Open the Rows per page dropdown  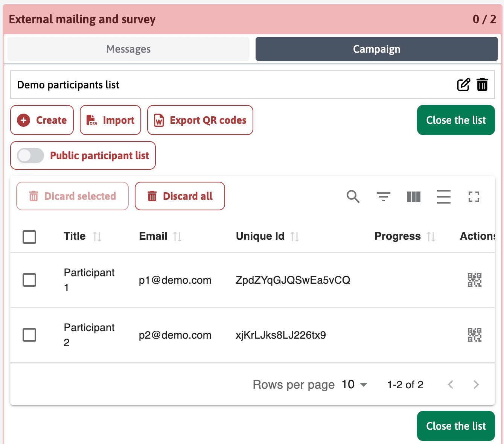(354, 385)
